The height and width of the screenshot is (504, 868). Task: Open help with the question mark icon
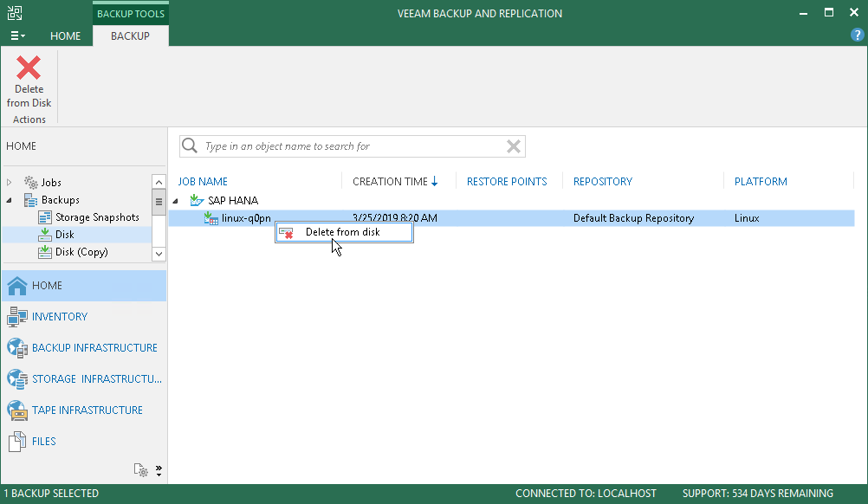click(x=857, y=36)
